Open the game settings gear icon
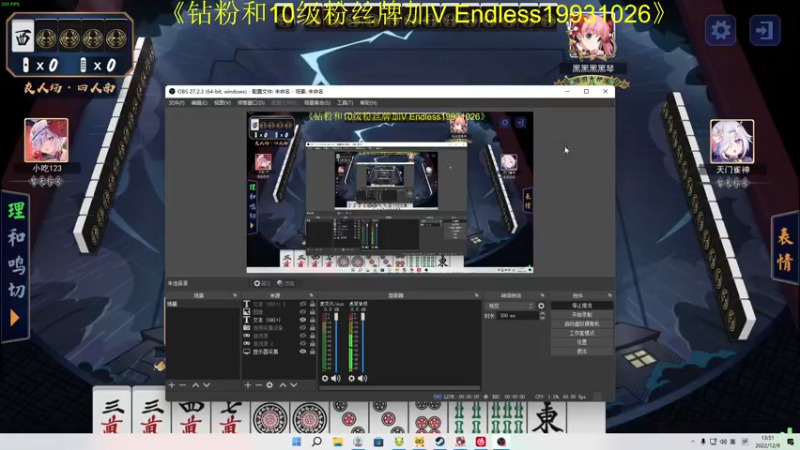Viewport: 800px width, 450px height. pos(720,31)
